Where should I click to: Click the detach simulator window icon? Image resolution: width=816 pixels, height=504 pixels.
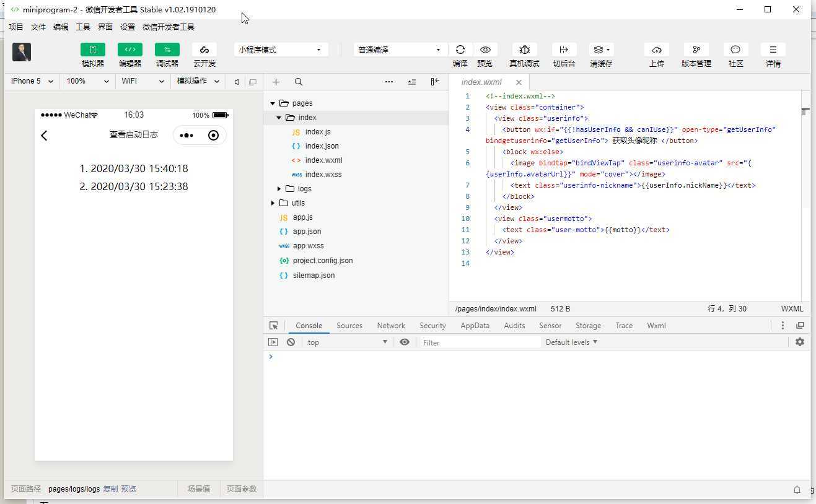click(x=252, y=82)
